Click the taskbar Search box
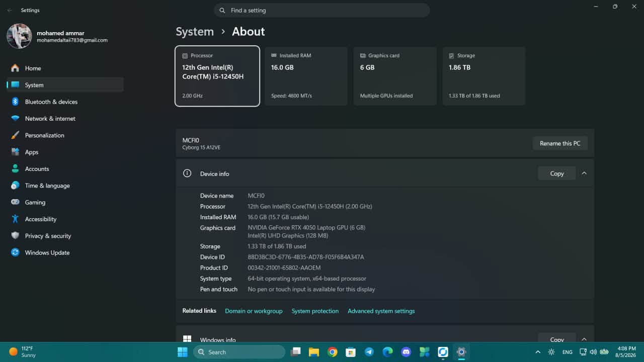This screenshot has width=644, height=362. tap(239, 352)
